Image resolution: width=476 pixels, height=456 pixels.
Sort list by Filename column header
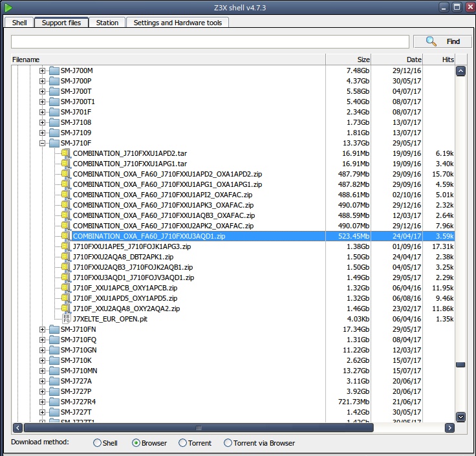click(168, 60)
